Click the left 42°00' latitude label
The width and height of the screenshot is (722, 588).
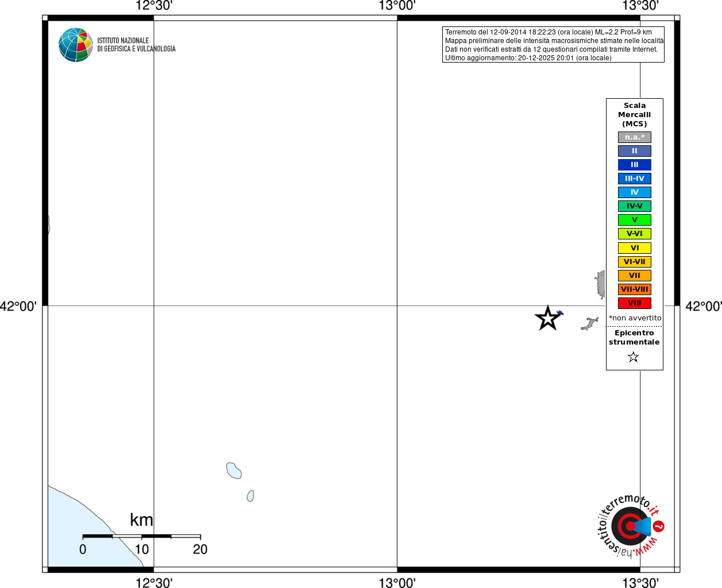click(18, 306)
